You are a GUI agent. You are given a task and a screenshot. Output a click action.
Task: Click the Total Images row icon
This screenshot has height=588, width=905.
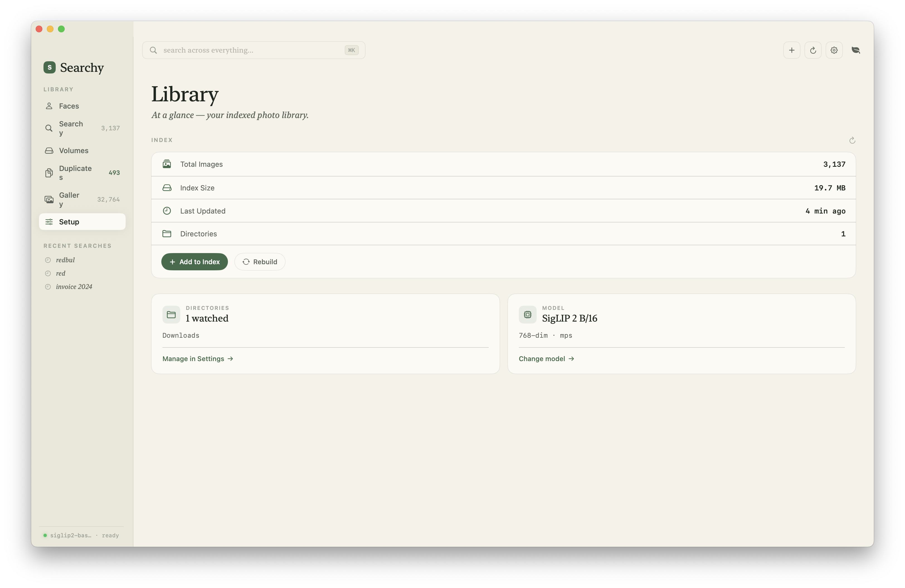click(167, 164)
